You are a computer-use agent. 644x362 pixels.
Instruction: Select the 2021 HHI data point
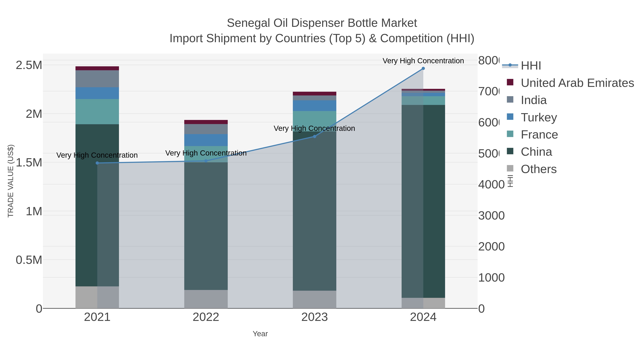click(97, 163)
